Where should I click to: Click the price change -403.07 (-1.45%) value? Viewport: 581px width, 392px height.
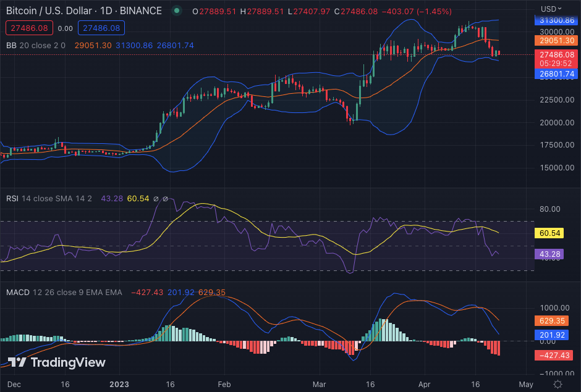pos(417,12)
